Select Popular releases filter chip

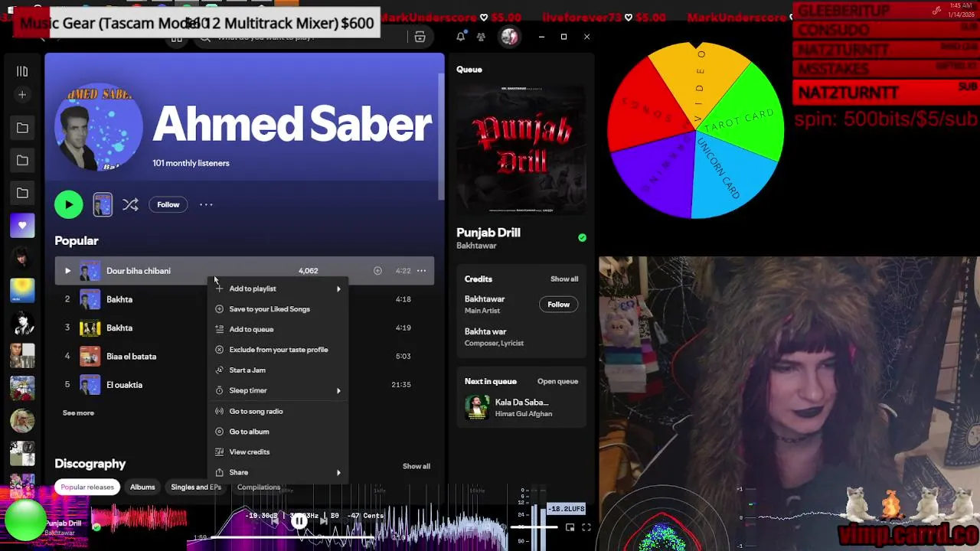click(x=87, y=487)
